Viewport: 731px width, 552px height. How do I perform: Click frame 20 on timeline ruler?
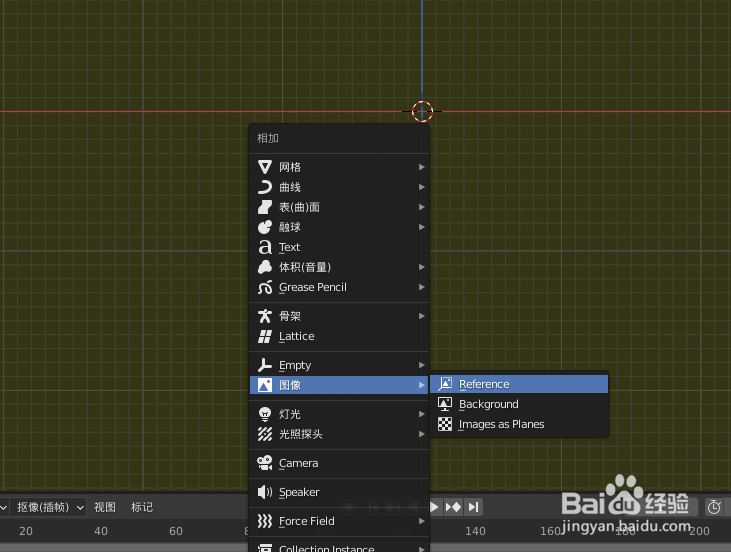pyautogui.click(x=26, y=531)
